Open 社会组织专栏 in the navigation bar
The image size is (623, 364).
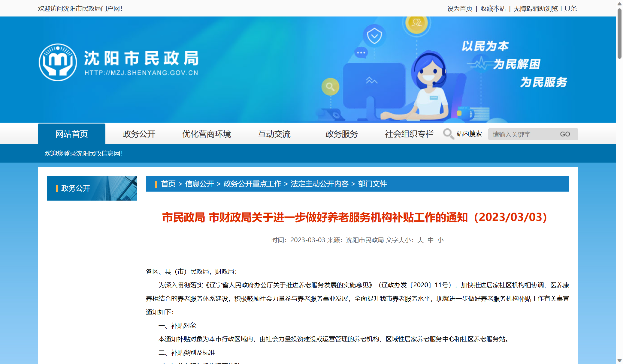tap(409, 134)
